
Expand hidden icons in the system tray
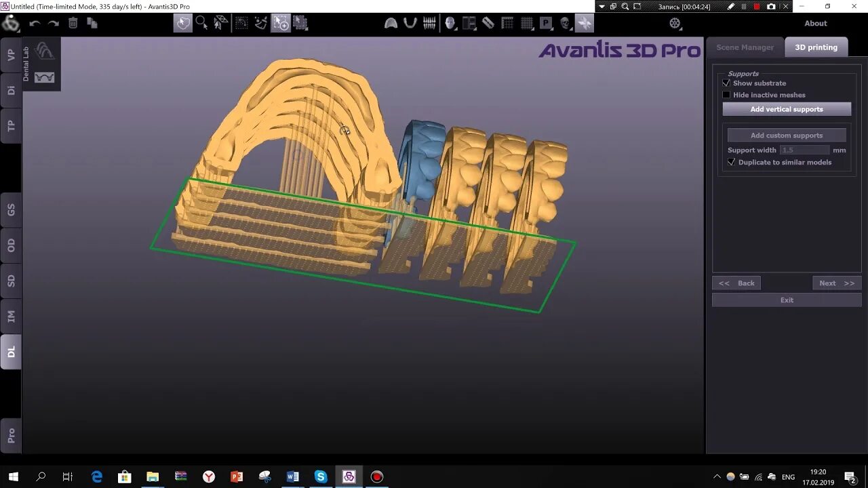point(717,476)
